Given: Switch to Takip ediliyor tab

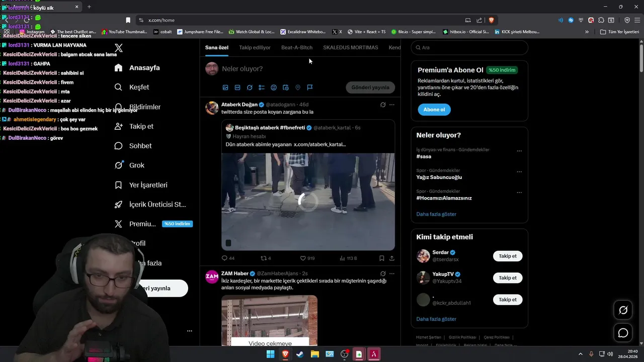Looking at the screenshot, I should tap(255, 48).
